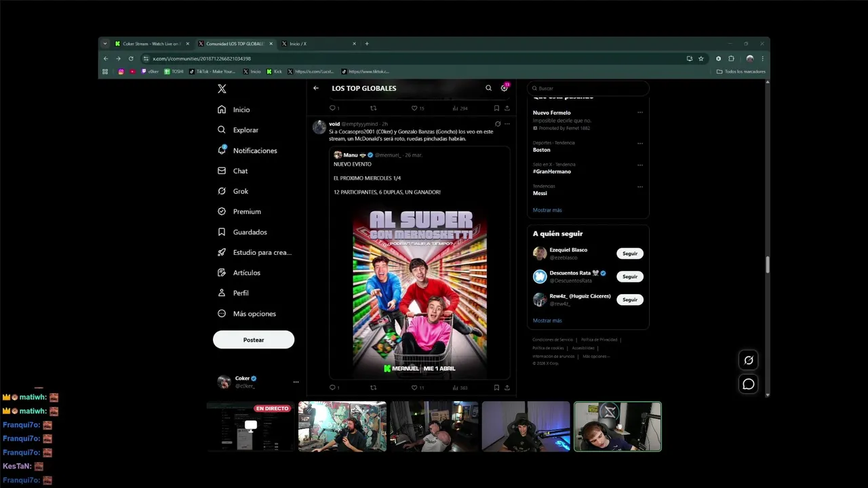The height and width of the screenshot is (488, 868).
Task: Open quoted Manu @mernuel_ post header
Action: point(378,155)
